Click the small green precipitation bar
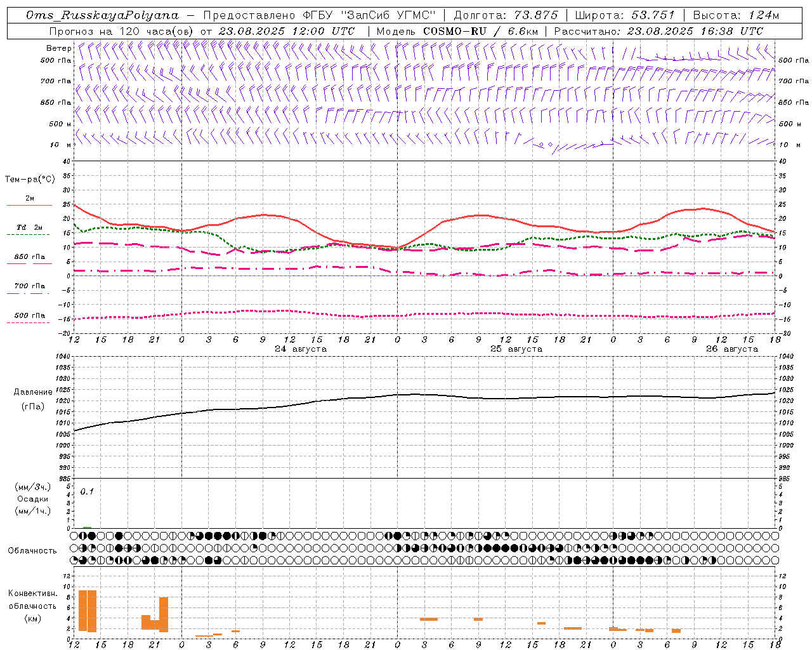Image resolution: width=812 pixels, height=650 pixels. click(87, 527)
